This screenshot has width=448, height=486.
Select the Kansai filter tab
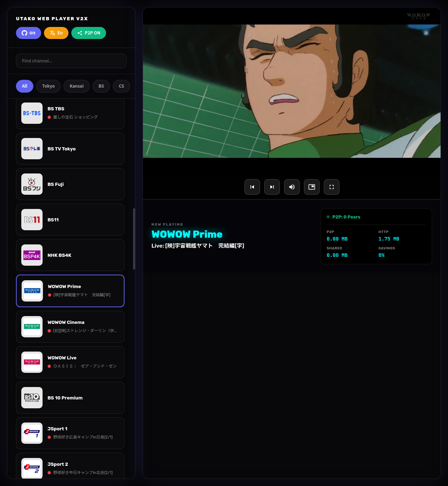[77, 86]
